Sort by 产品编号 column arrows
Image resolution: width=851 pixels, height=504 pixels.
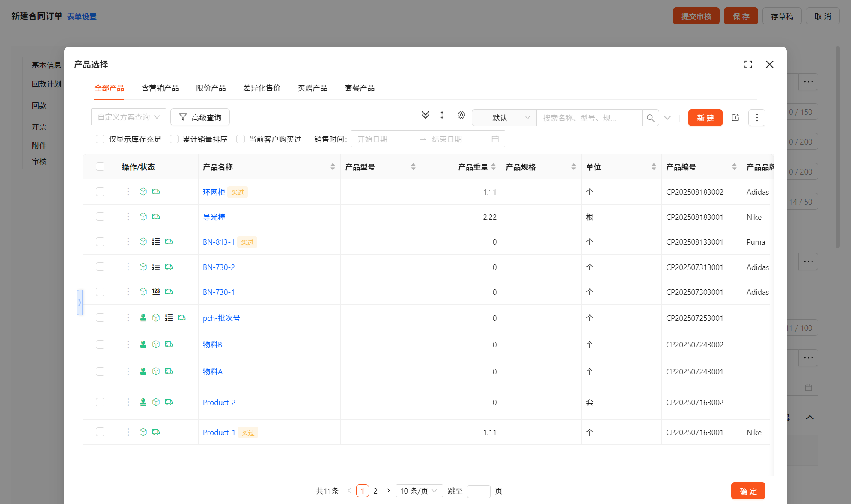[x=734, y=167]
